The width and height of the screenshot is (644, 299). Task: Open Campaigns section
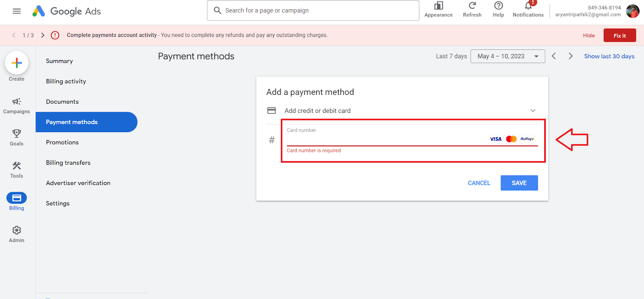click(x=17, y=106)
